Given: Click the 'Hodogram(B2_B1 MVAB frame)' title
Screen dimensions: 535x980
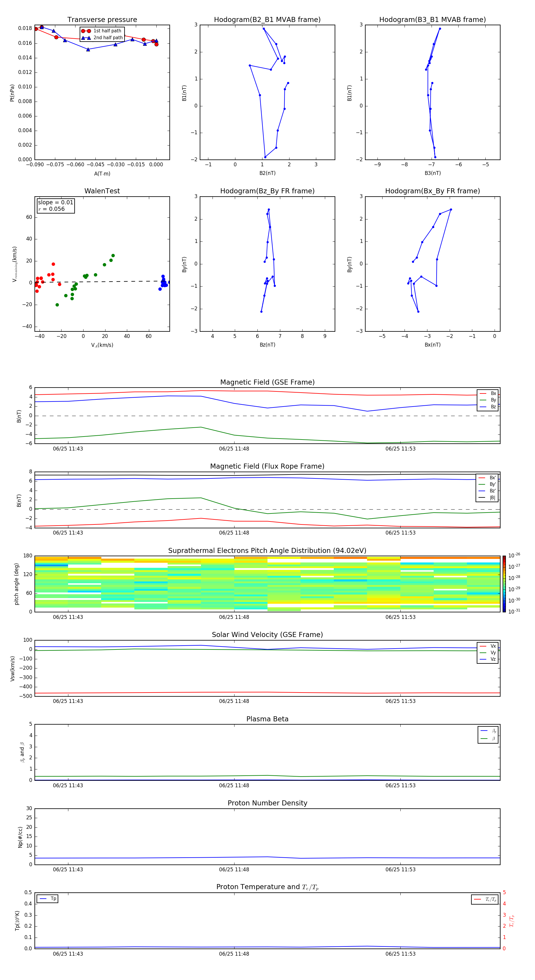Looking at the screenshot, I should [x=267, y=20].
